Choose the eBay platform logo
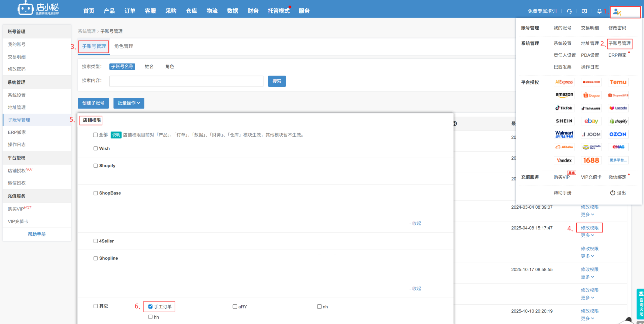The height and width of the screenshot is (324, 644). 591,121
